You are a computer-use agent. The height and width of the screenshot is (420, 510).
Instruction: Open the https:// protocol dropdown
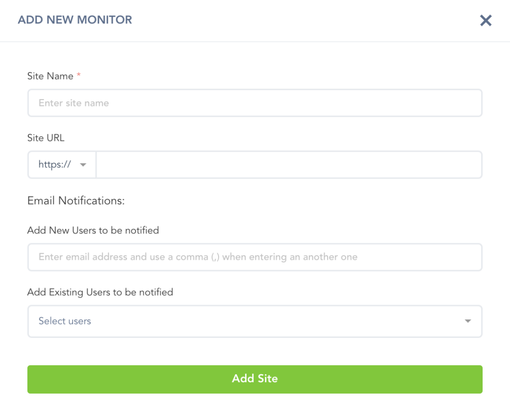pyautogui.click(x=62, y=165)
